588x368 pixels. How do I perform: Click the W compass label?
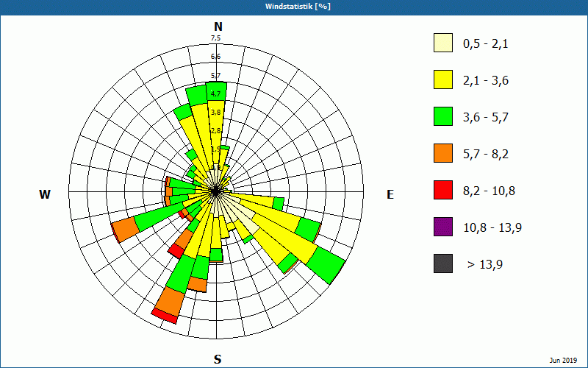point(45,194)
